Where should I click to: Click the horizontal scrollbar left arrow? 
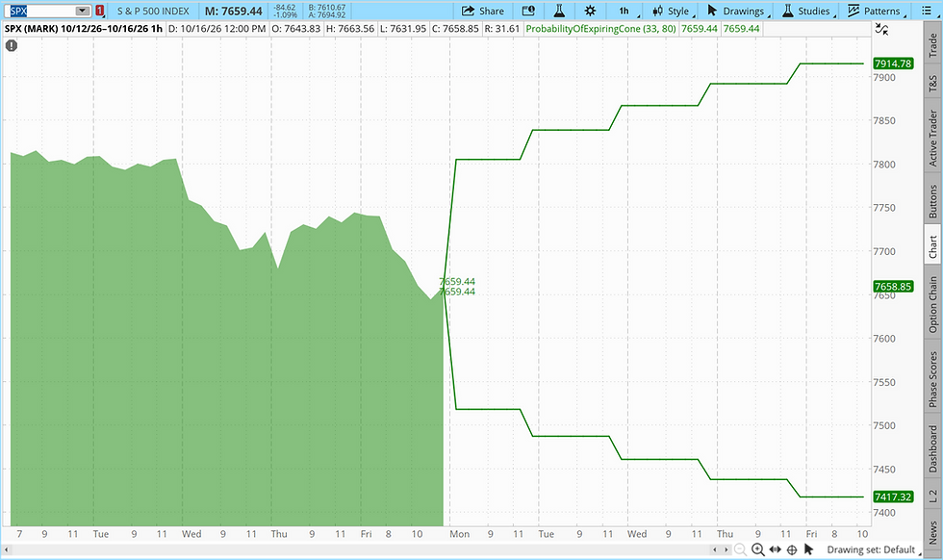[7, 549]
